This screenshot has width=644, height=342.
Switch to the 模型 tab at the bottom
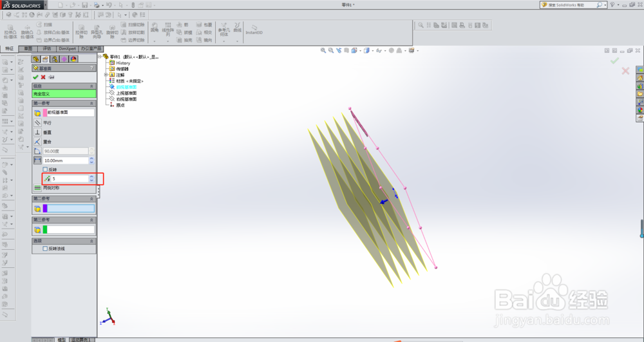[x=61, y=339]
